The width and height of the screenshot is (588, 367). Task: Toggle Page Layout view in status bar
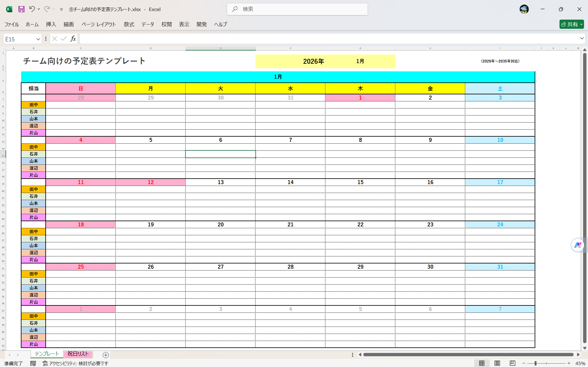[497, 363]
